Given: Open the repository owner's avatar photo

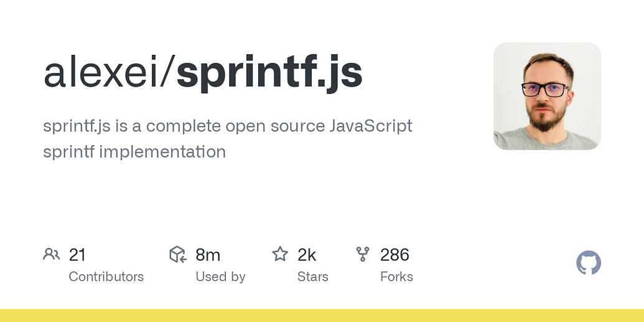Looking at the screenshot, I should point(547,96).
